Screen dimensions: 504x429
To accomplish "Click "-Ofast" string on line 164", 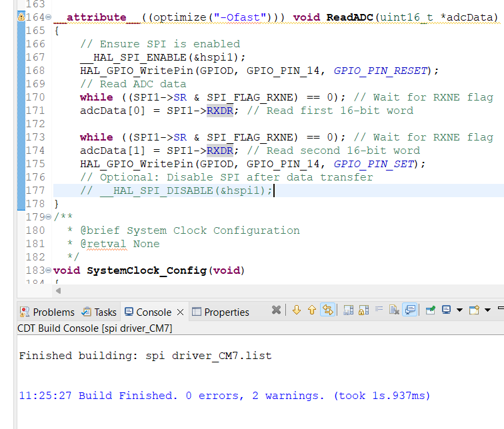I will [x=240, y=17].
